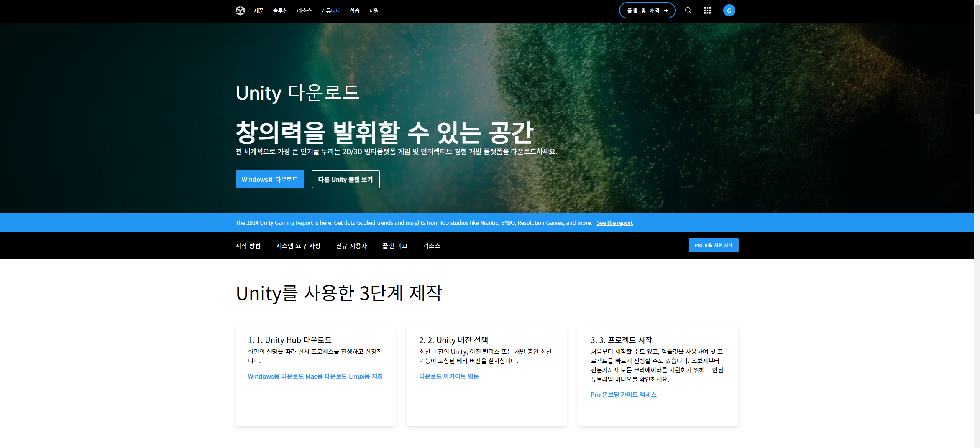980x448 pixels.
Task: Open the search magnifying glass icon
Action: (x=688, y=10)
